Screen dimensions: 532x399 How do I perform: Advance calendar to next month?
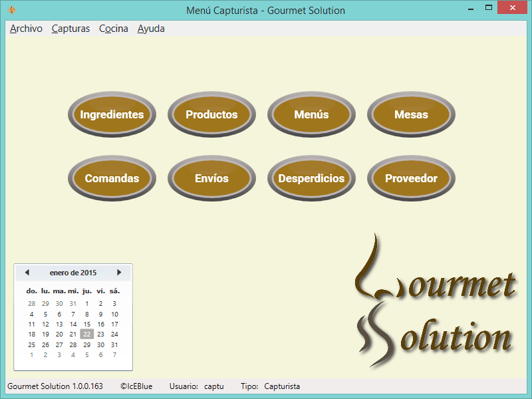pyautogui.click(x=119, y=273)
